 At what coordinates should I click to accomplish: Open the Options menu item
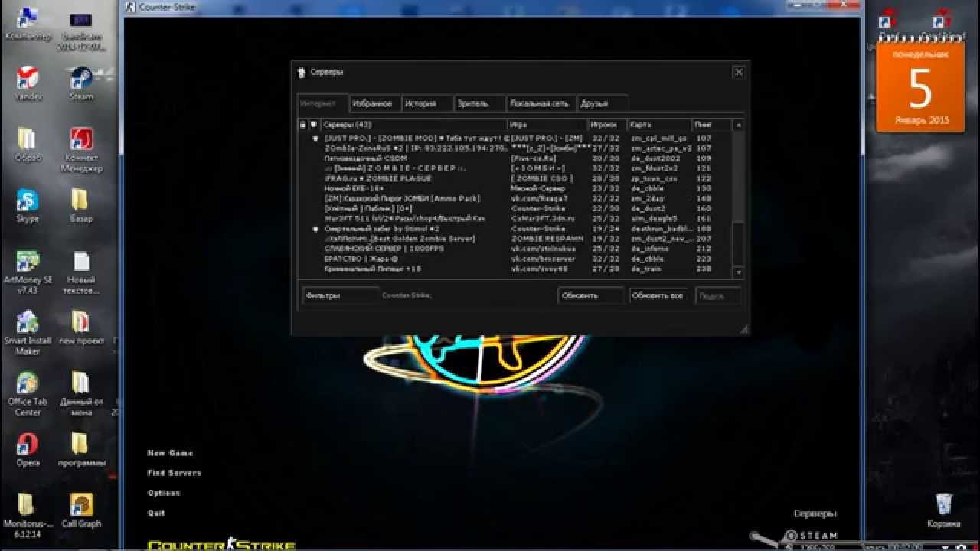[x=164, y=493]
